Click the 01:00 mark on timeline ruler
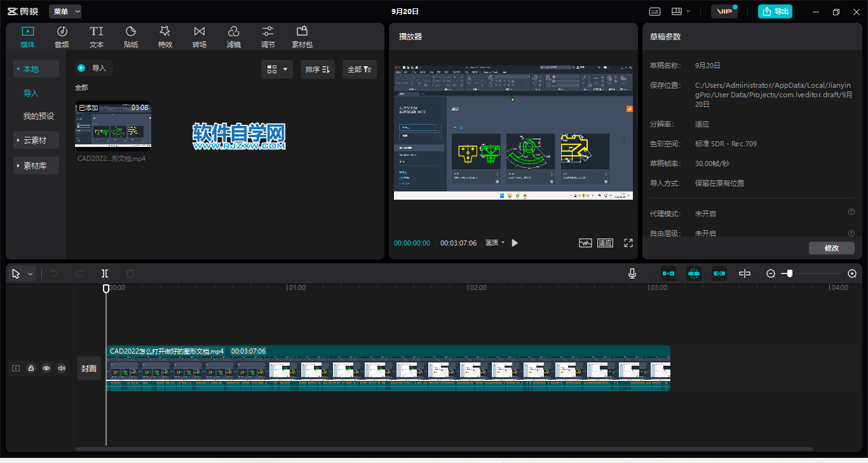868x463 pixels. click(297, 287)
